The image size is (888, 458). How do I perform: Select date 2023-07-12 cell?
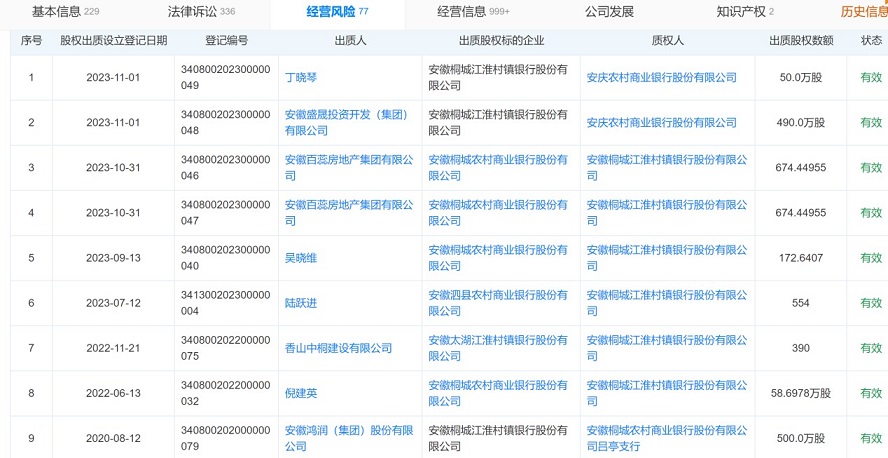[113, 303]
